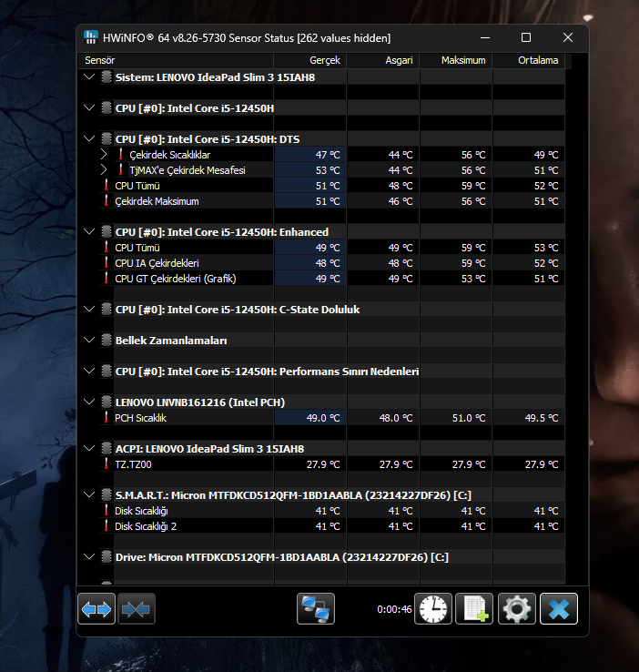Click the Maksimum column header
The width and height of the screenshot is (639, 672).
456,60
